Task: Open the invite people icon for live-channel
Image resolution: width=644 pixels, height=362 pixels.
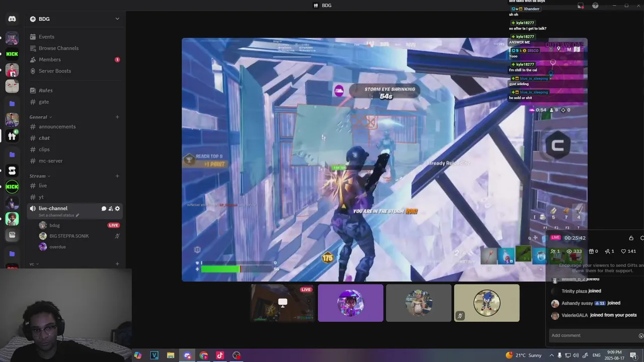Action: pyautogui.click(x=111, y=209)
